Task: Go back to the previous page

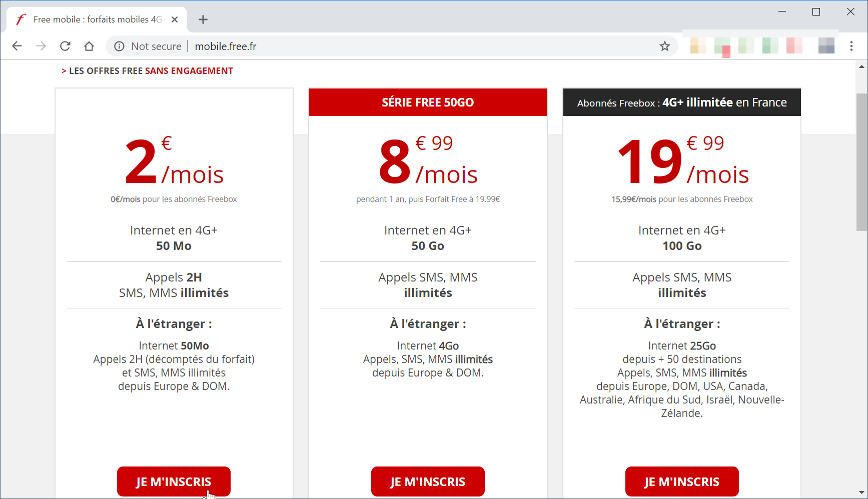Action: [17, 46]
